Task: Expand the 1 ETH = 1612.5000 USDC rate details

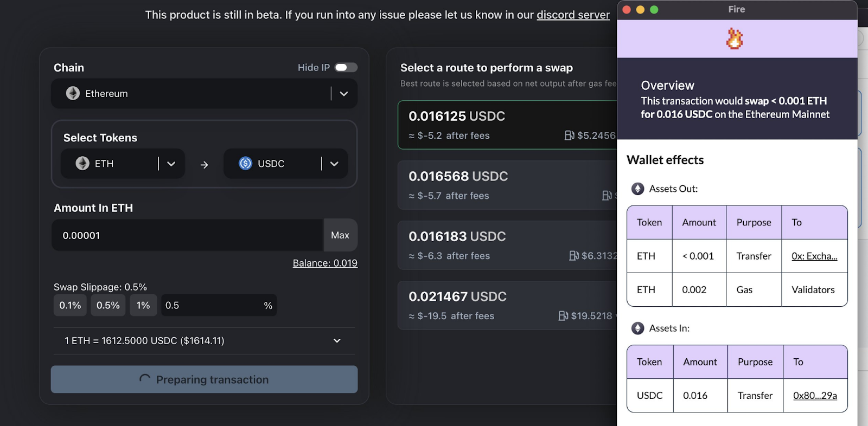Action: [x=337, y=341]
